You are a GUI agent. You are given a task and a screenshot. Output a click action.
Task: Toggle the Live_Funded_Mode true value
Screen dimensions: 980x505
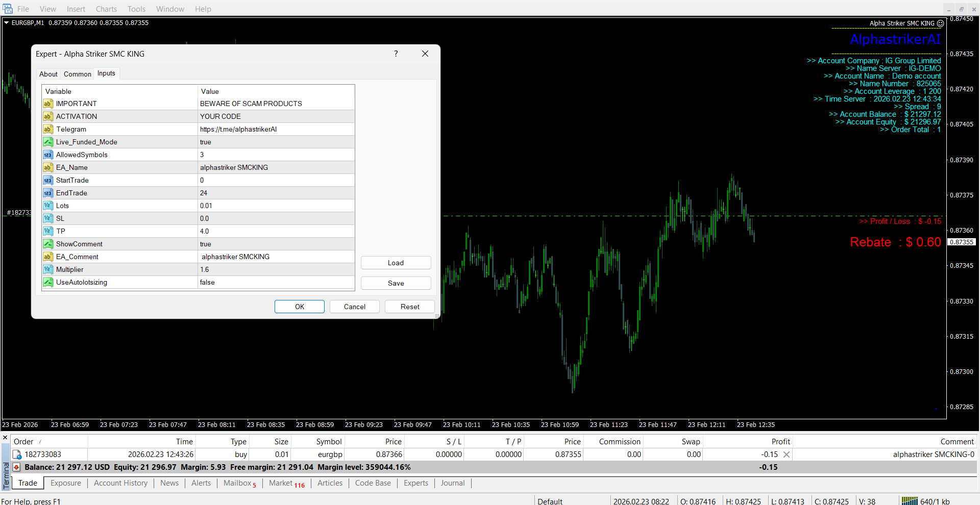(x=276, y=142)
